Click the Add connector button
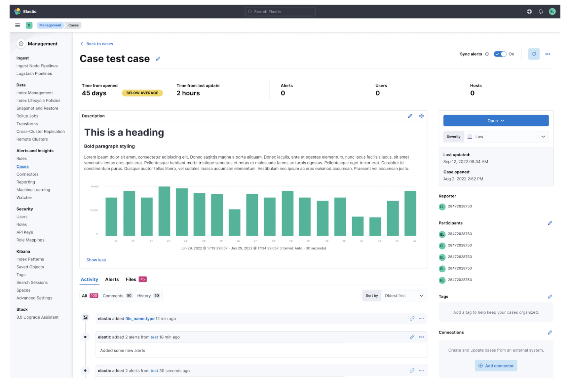Viewport: 569px width, 392px height. [496, 366]
